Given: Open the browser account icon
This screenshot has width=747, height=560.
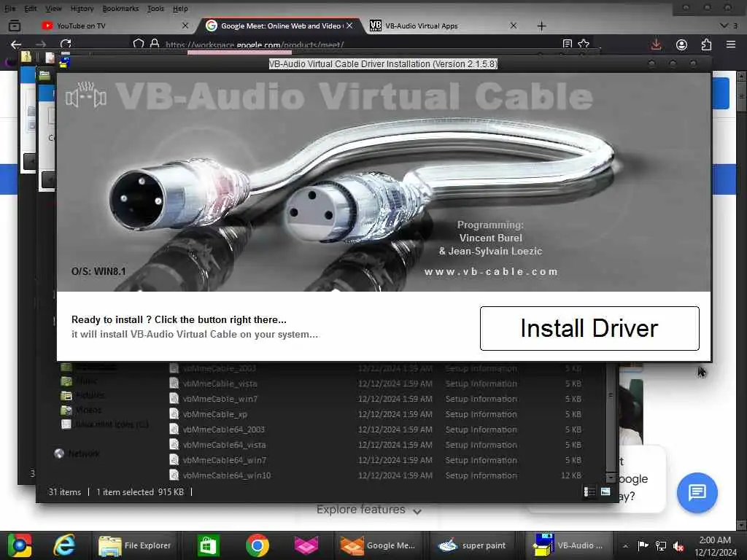Looking at the screenshot, I should [682, 44].
